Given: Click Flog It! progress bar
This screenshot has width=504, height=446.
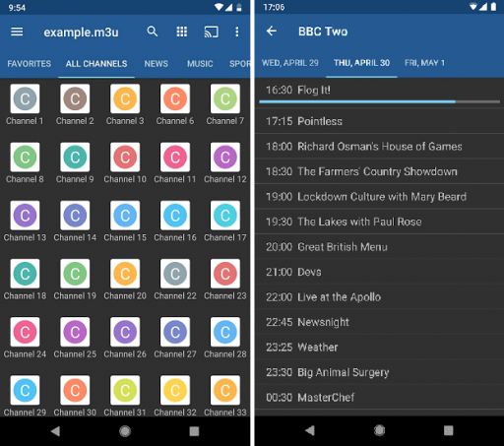Looking at the screenshot, I should [x=379, y=102].
